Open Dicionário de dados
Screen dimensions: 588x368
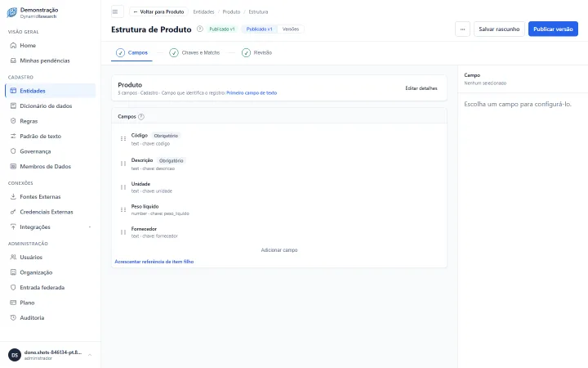pos(51,105)
